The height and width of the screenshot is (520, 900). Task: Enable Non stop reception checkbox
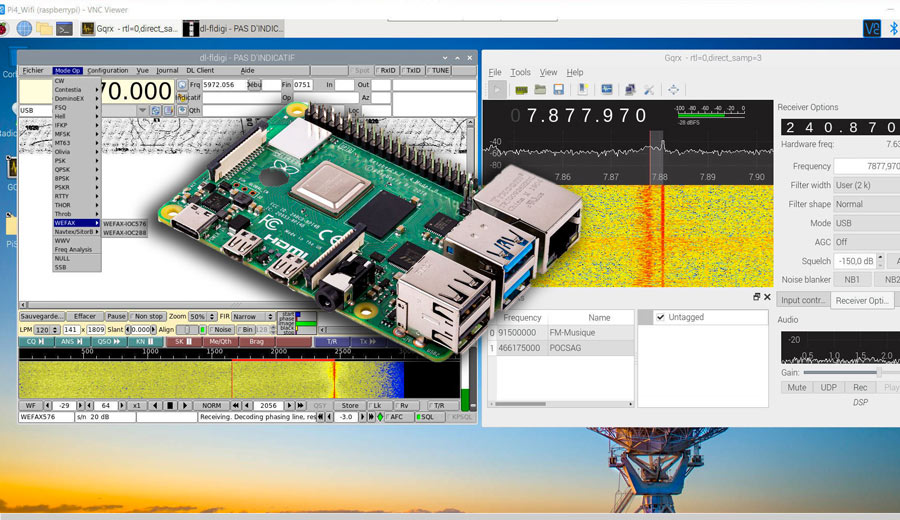148,316
